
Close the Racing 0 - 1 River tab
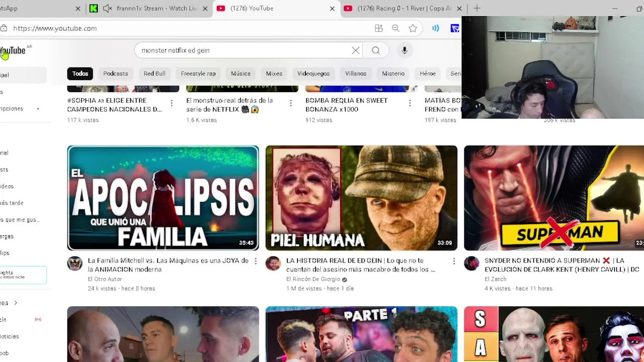459,9
